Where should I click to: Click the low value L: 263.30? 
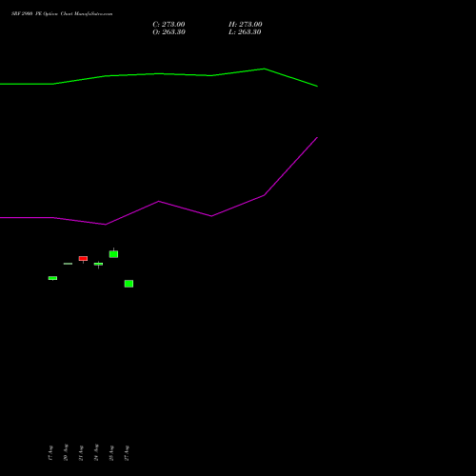pos(245,32)
